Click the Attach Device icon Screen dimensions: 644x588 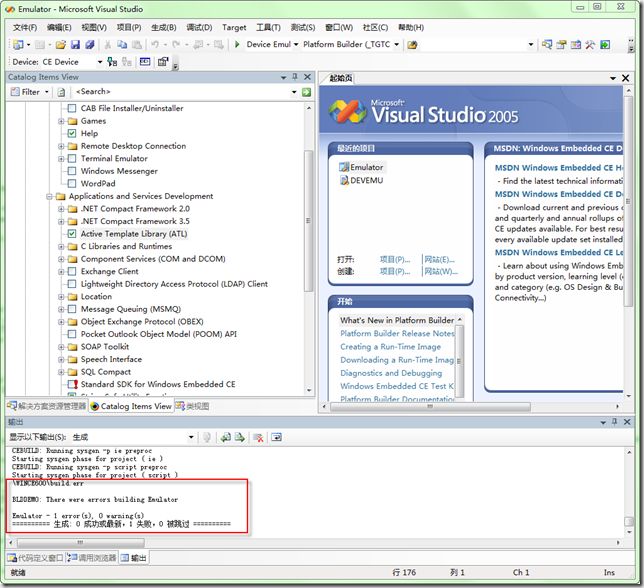[x=112, y=62]
